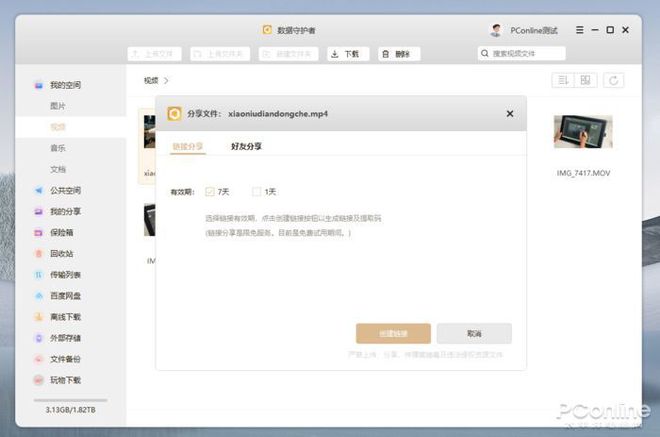This screenshot has width=660, height=437.
Task: Click the new folder toolbar button
Action: [x=288, y=54]
